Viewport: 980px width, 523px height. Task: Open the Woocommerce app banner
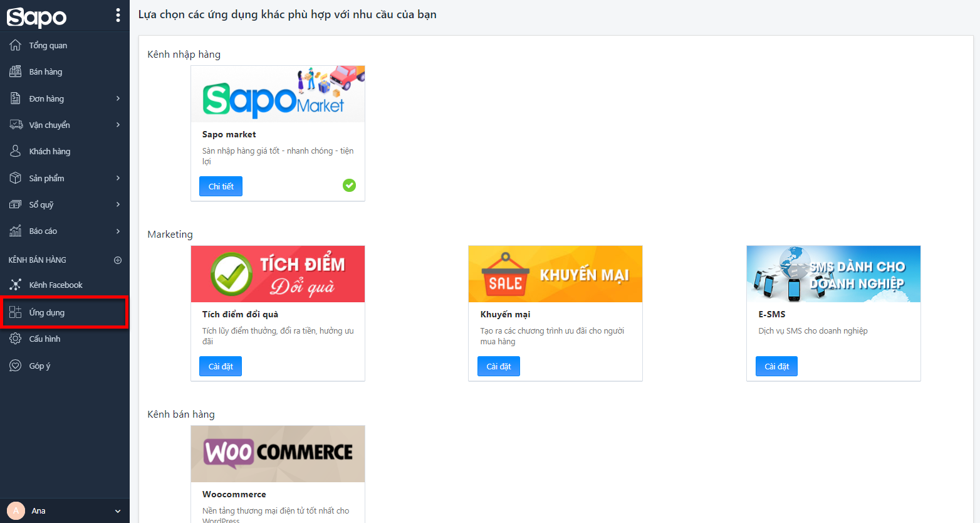coord(278,454)
